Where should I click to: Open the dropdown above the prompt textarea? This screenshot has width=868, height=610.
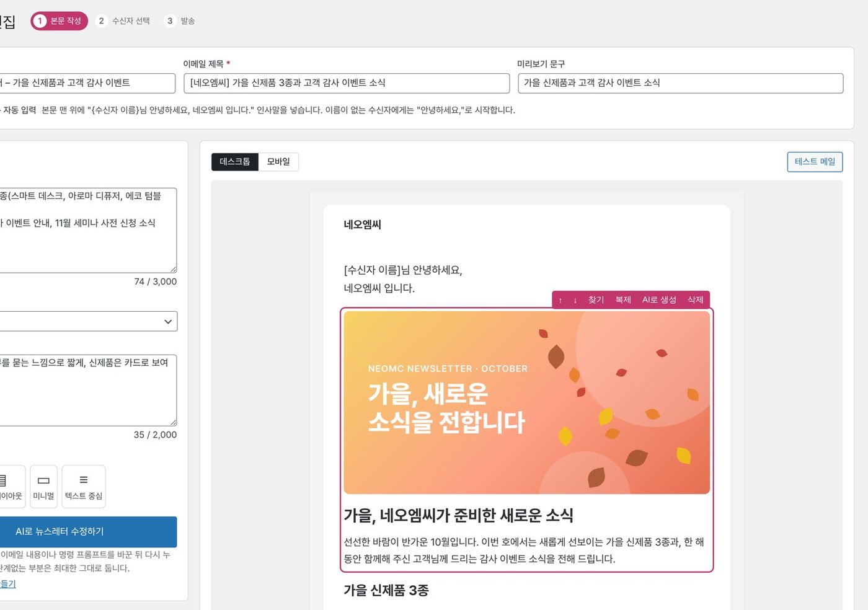point(88,322)
